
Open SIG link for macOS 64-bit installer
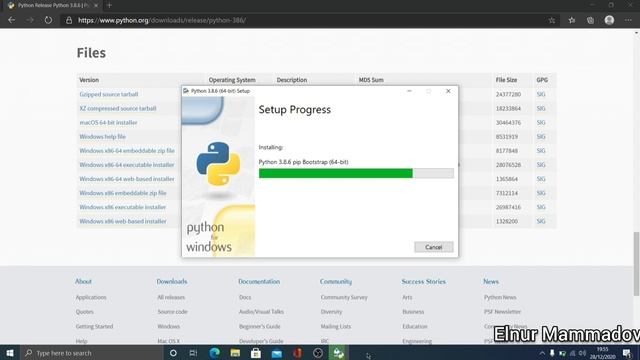(x=541, y=122)
